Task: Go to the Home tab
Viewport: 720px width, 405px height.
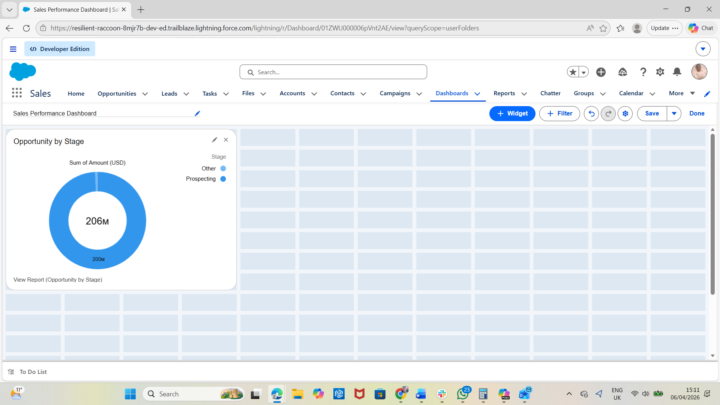Action: point(76,93)
